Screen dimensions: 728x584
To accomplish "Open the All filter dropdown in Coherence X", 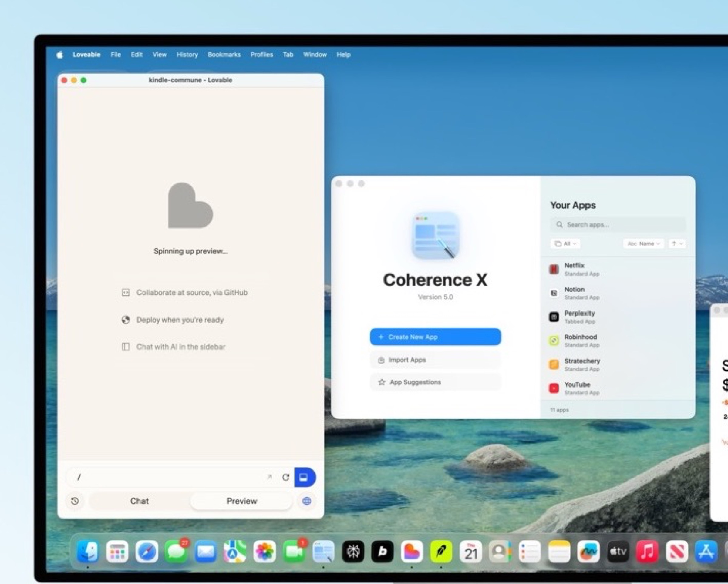I will [x=566, y=243].
